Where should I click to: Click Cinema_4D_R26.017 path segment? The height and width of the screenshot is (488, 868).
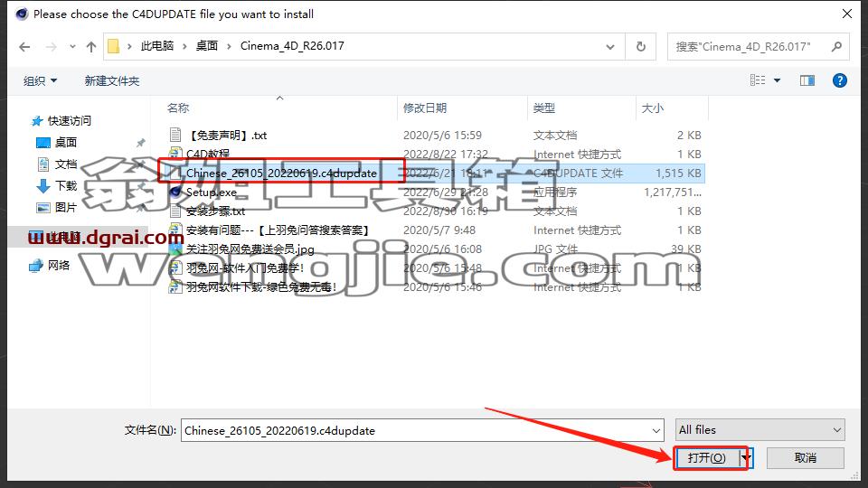pos(292,46)
